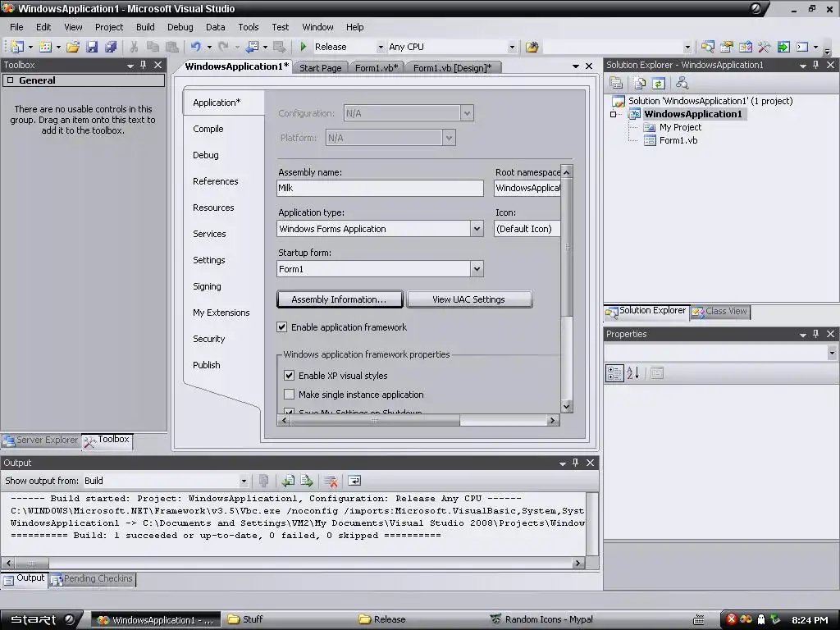840x630 pixels.
Task: Switch to the Start Page tab
Action: click(x=321, y=67)
